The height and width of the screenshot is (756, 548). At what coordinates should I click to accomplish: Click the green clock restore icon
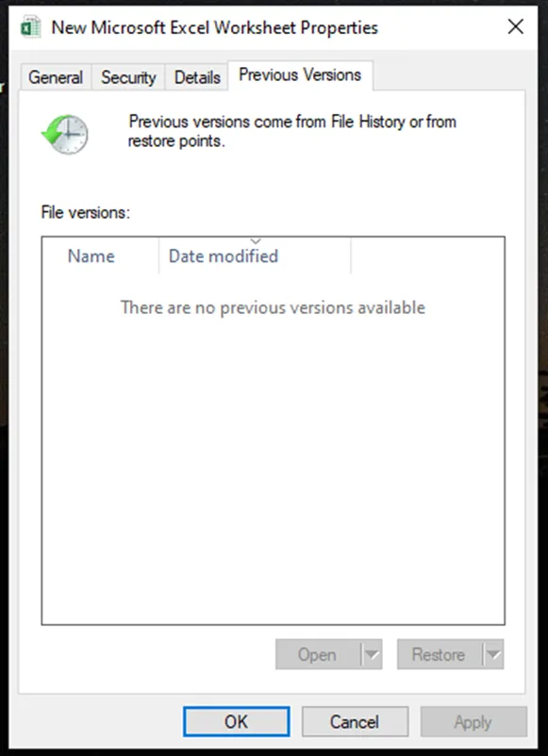click(65, 135)
